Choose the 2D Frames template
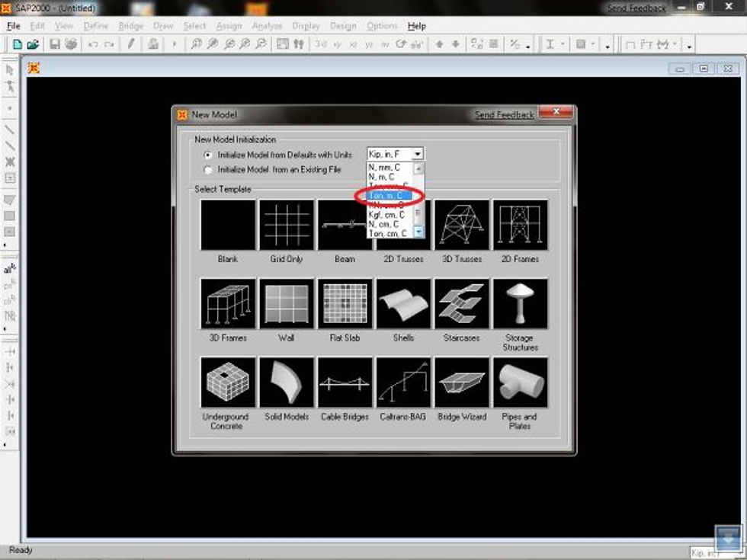Screen dimensions: 747x560 tap(520, 225)
